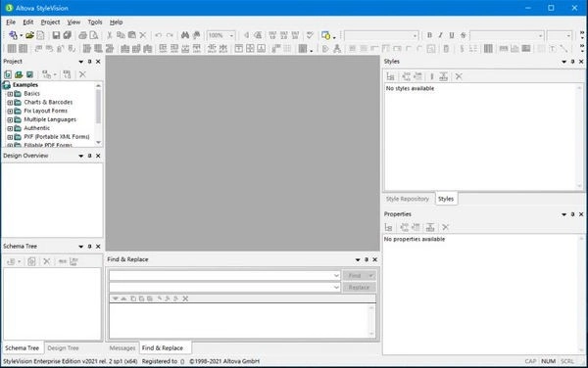Click the Cut scissors icon
The image size is (588, 368).
pos(110,35)
